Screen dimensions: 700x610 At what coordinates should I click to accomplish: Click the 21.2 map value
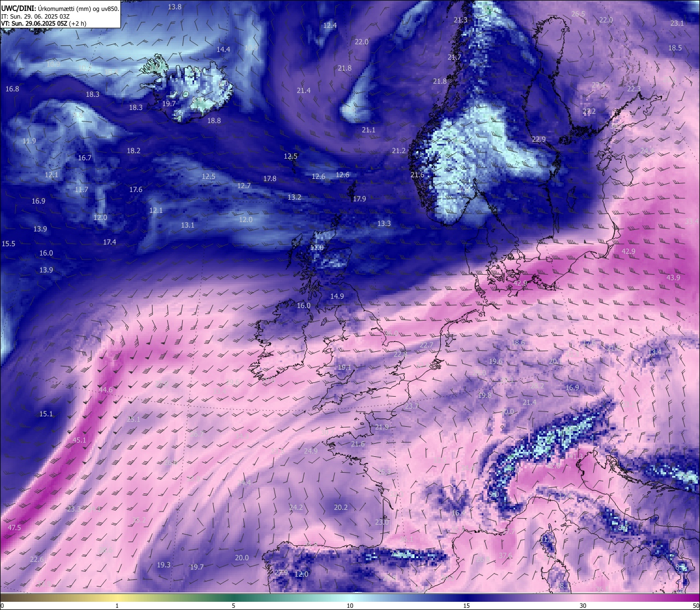[x=399, y=151]
